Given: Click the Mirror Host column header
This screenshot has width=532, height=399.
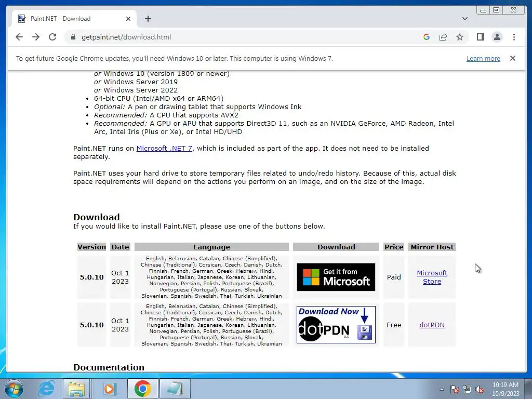Looking at the screenshot, I should click(432, 247).
